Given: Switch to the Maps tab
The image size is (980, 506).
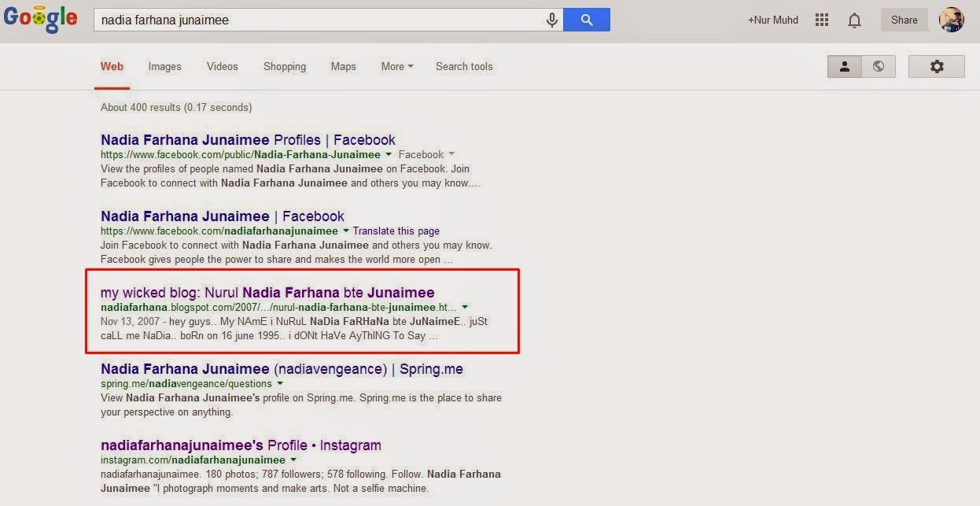Looking at the screenshot, I should (x=343, y=67).
